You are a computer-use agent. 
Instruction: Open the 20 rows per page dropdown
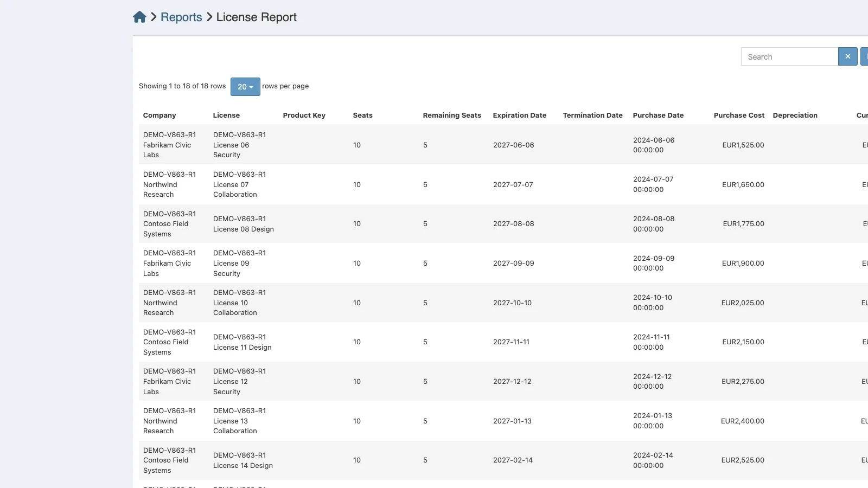245,87
